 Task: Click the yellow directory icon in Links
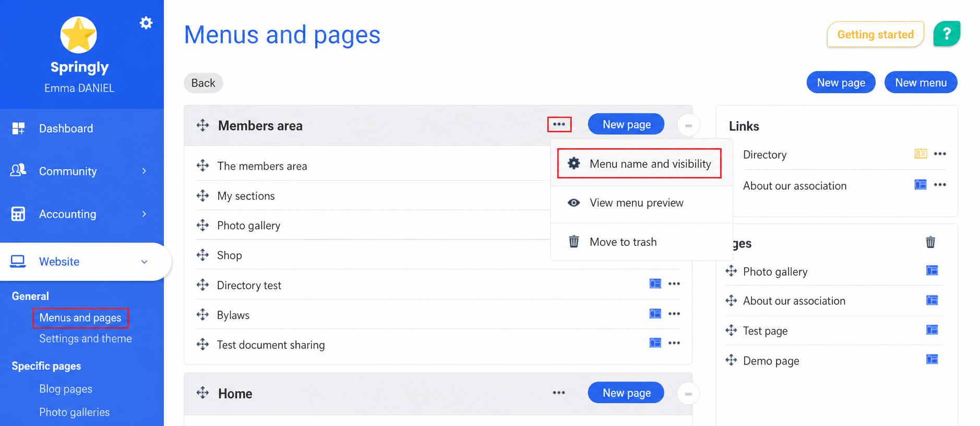[921, 153]
